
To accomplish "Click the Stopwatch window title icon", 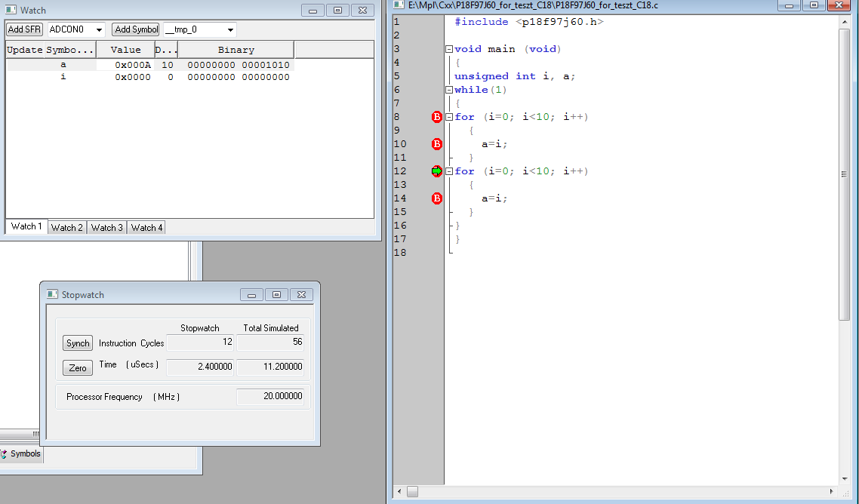I will 52,294.
